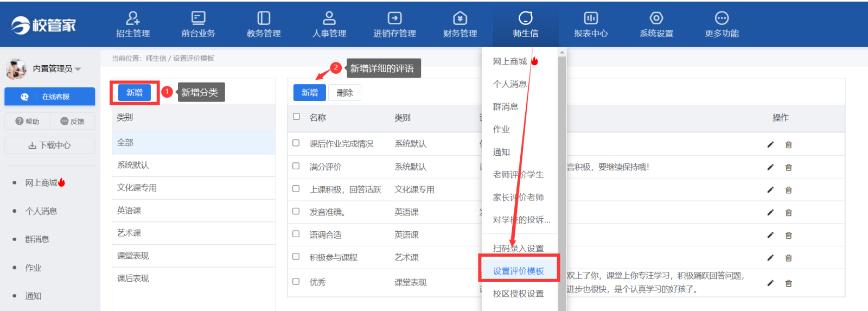Viewport: 868px width, 311px height.
Task: Delete the 积极参与课程 row with trash icon
Action: [x=789, y=258]
